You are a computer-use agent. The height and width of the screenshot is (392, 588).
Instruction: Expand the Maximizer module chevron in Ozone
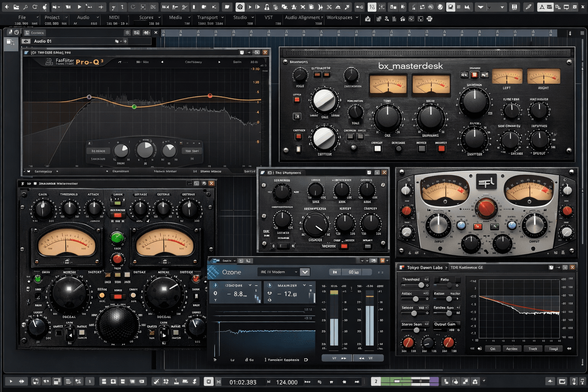(305, 285)
